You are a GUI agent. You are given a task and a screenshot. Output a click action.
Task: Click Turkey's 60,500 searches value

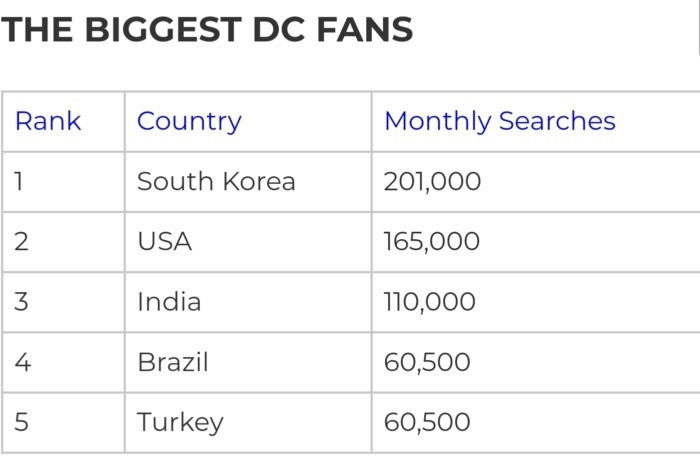[427, 422]
